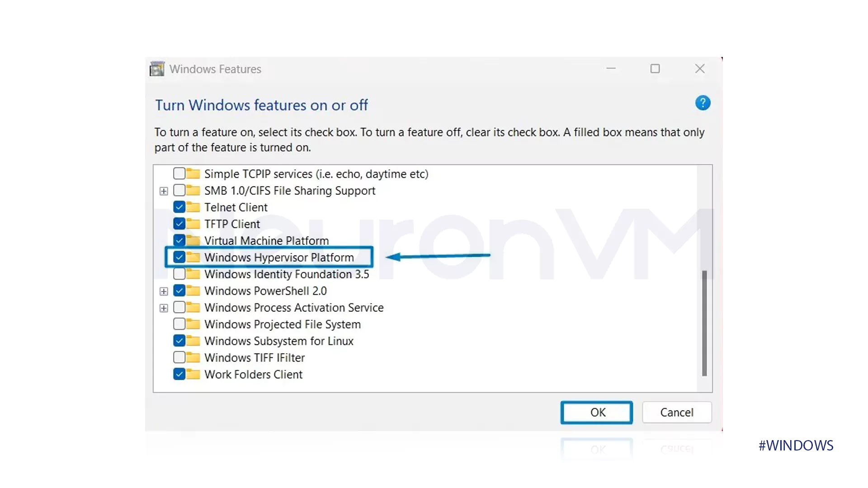This screenshot has width=868, height=488.
Task: Click folder icon beside Work Folders Client
Action: click(x=193, y=374)
